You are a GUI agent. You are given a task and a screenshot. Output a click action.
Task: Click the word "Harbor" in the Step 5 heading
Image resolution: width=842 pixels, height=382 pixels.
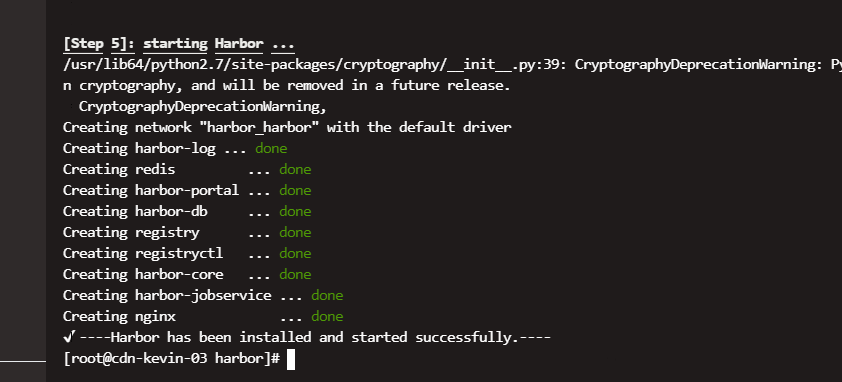[x=239, y=44]
